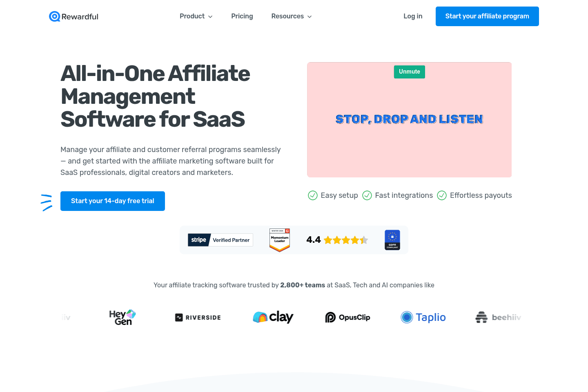Click the Clay logo
588x392 pixels.
(273, 317)
